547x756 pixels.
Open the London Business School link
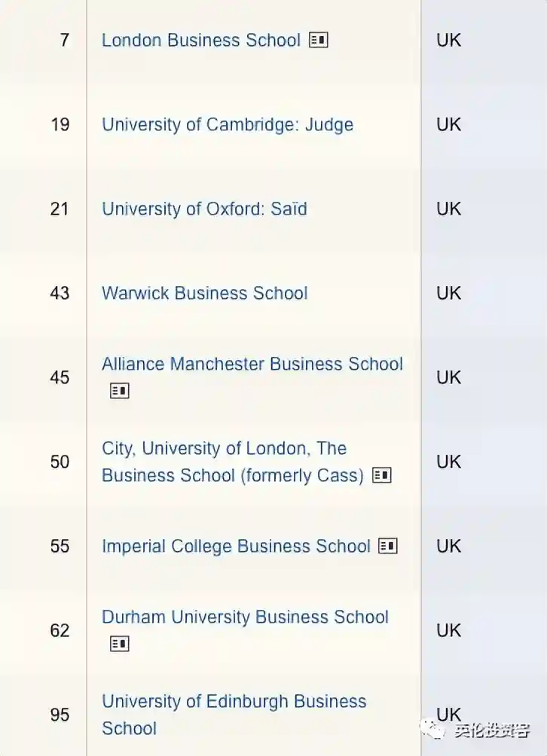pyautogui.click(x=200, y=41)
